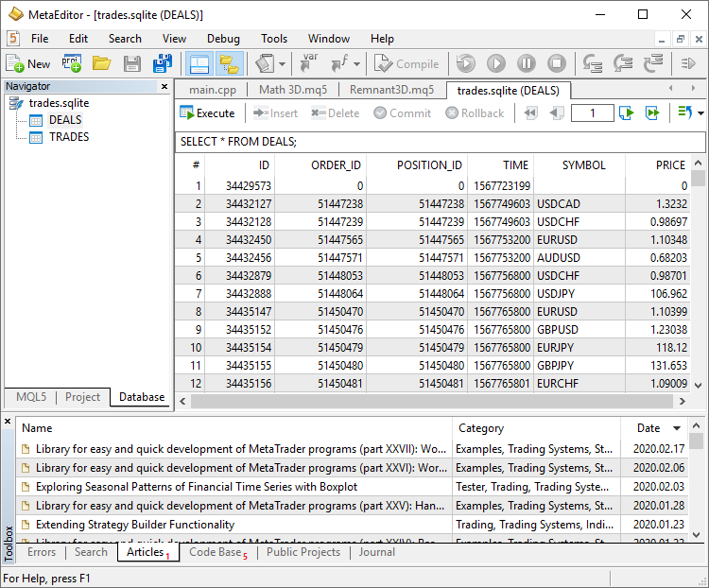Click the Compile button
The width and height of the screenshot is (709, 588).
(406, 63)
